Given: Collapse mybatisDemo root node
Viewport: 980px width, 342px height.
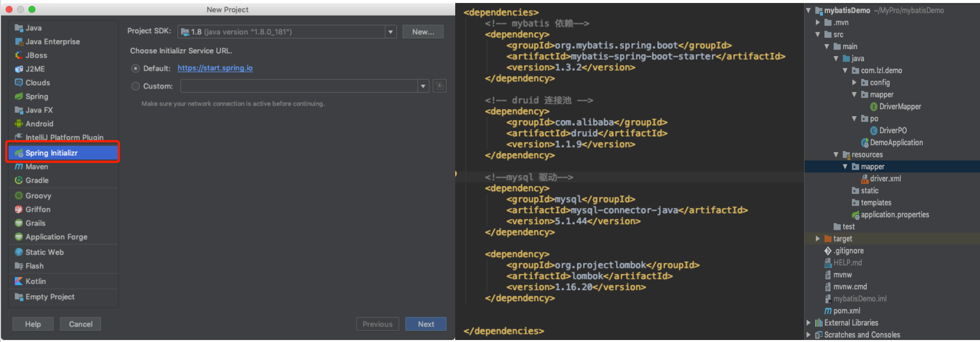Looking at the screenshot, I should [809, 10].
